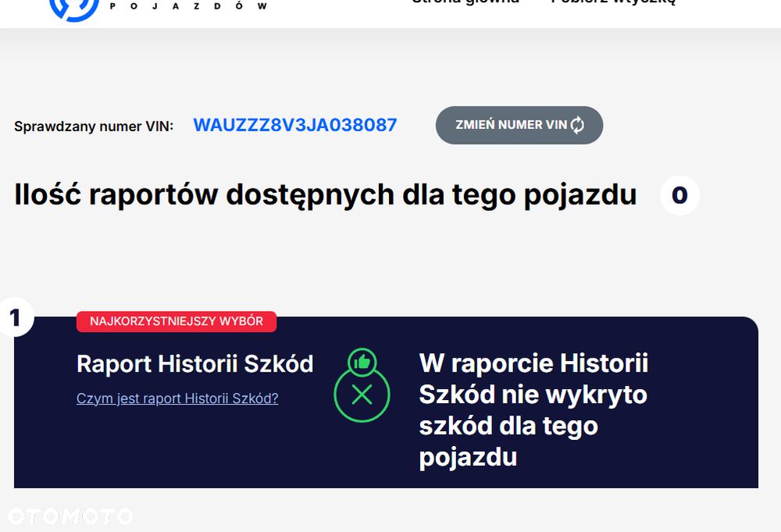
Task: Click the 'Ilość raportów dostępnych dla tego pojazdu' heading
Action: tap(325, 195)
